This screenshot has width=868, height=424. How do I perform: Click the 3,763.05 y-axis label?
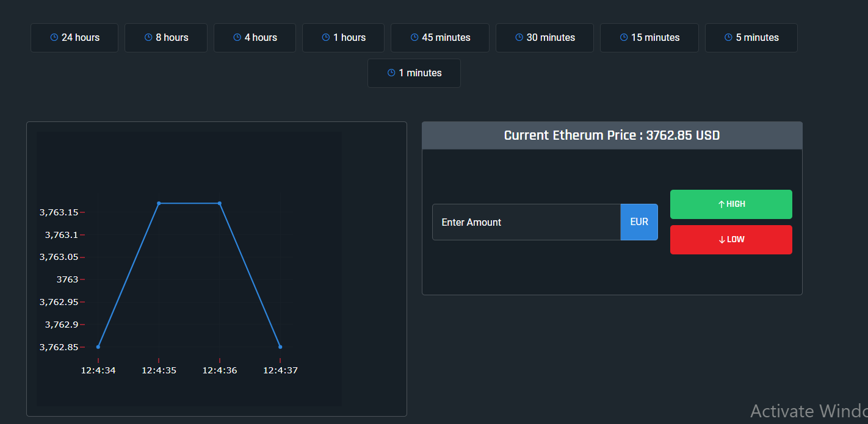pos(59,257)
